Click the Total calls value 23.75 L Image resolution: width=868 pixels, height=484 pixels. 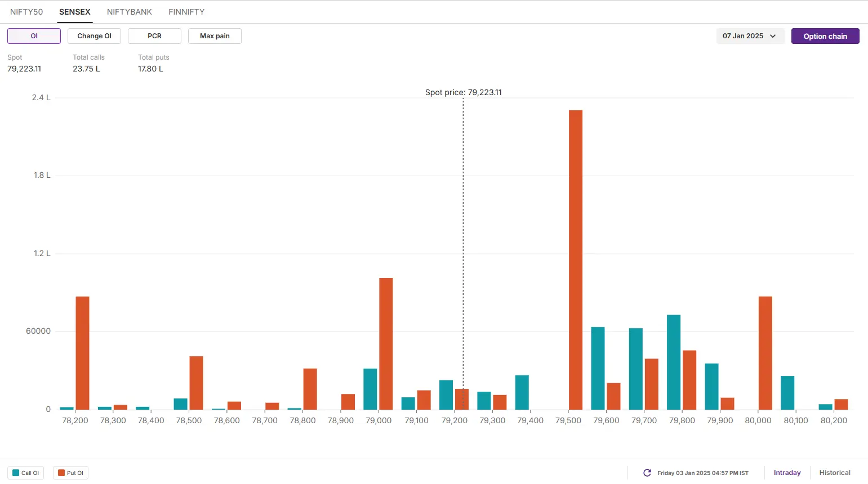tap(86, 69)
